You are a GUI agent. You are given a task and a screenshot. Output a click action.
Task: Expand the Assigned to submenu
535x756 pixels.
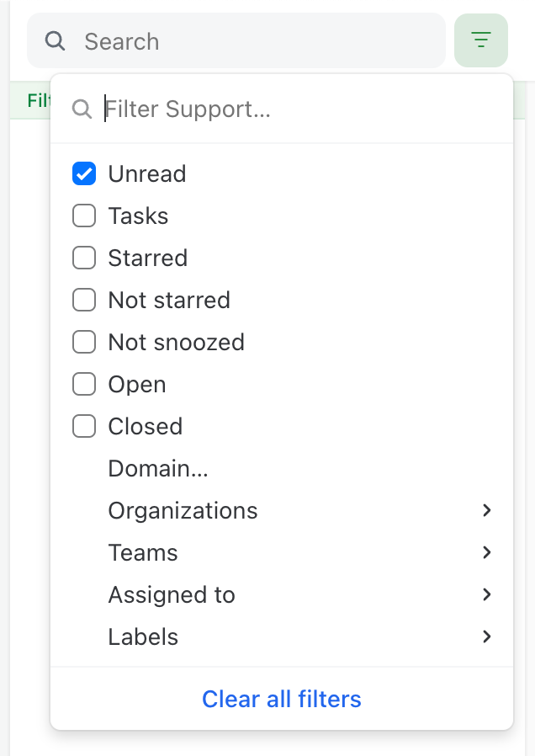click(x=486, y=594)
